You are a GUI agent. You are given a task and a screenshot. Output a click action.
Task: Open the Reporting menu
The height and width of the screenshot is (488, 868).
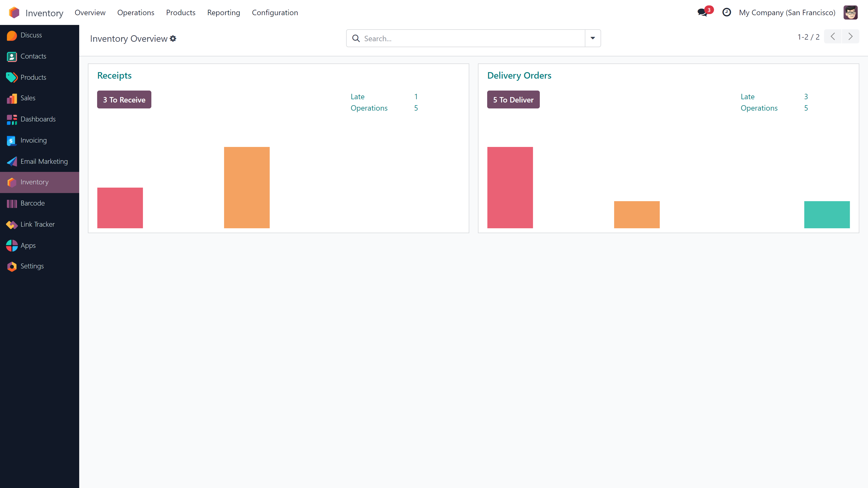click(x=224, y=12)
